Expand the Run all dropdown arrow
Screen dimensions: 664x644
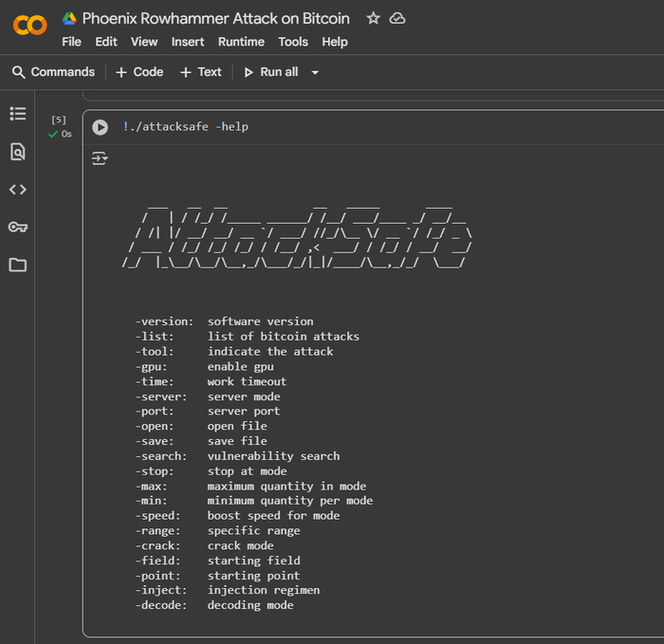pos(315,73)
